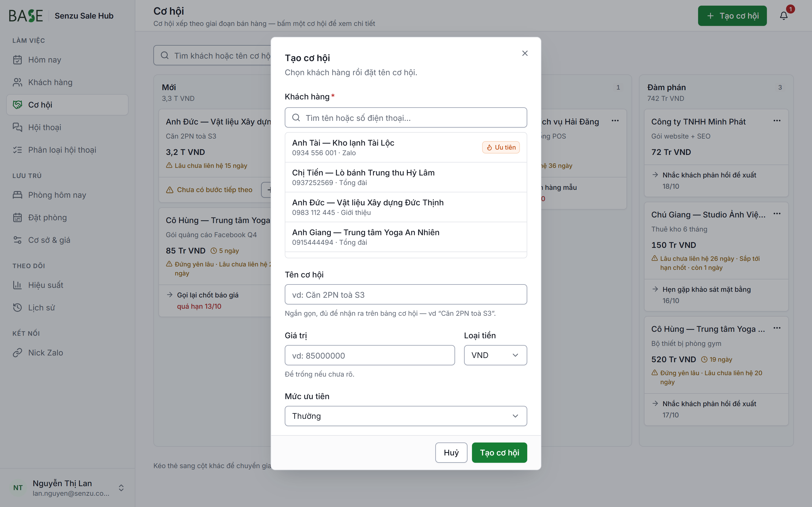The width and height of the screenshot is (812, 507).
Task: Click the Lịch sử history icon
Action: tap(17, 308)
